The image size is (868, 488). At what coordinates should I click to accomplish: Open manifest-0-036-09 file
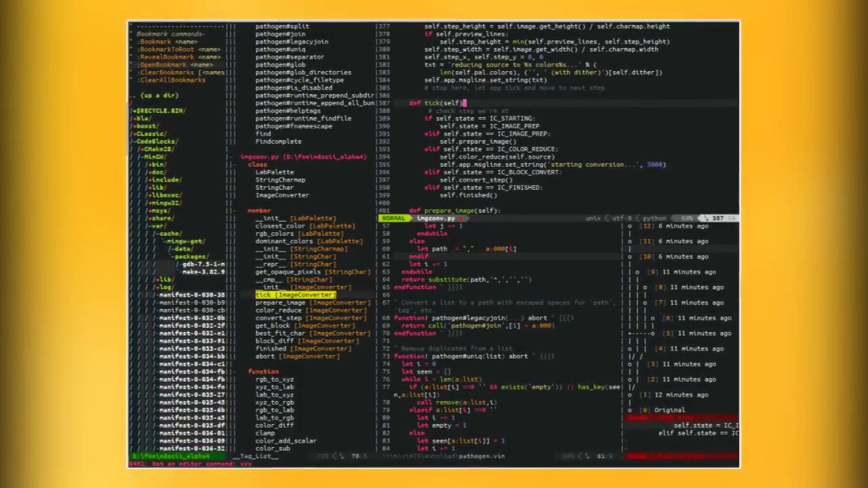coord(191,441)
